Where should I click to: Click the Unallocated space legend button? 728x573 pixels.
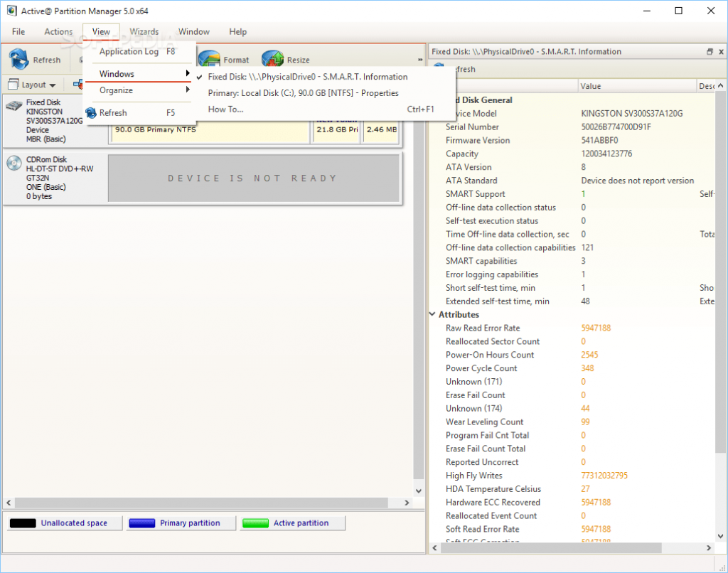tap(65, 523)
